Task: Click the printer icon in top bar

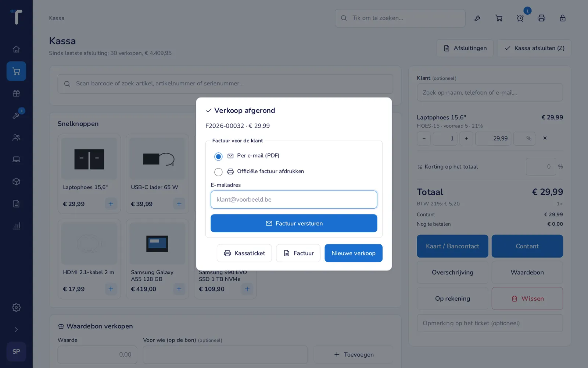Action: pyautogui.click(x=541, y=18)
